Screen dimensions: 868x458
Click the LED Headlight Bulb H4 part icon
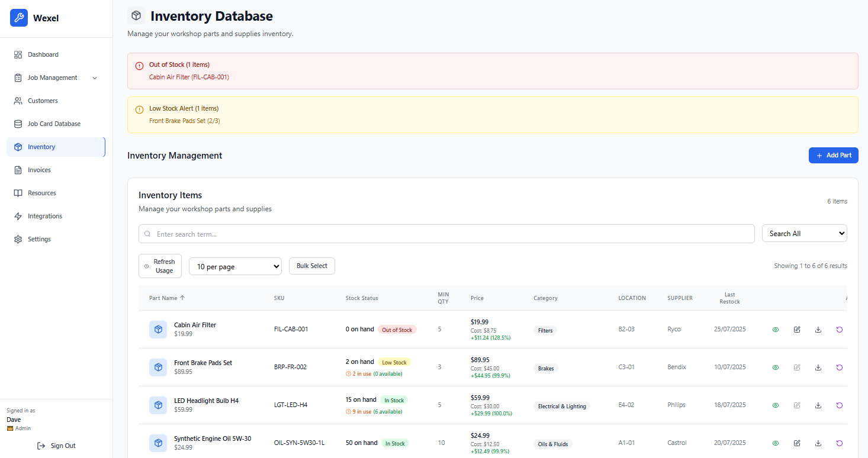[x=158, y=405]
